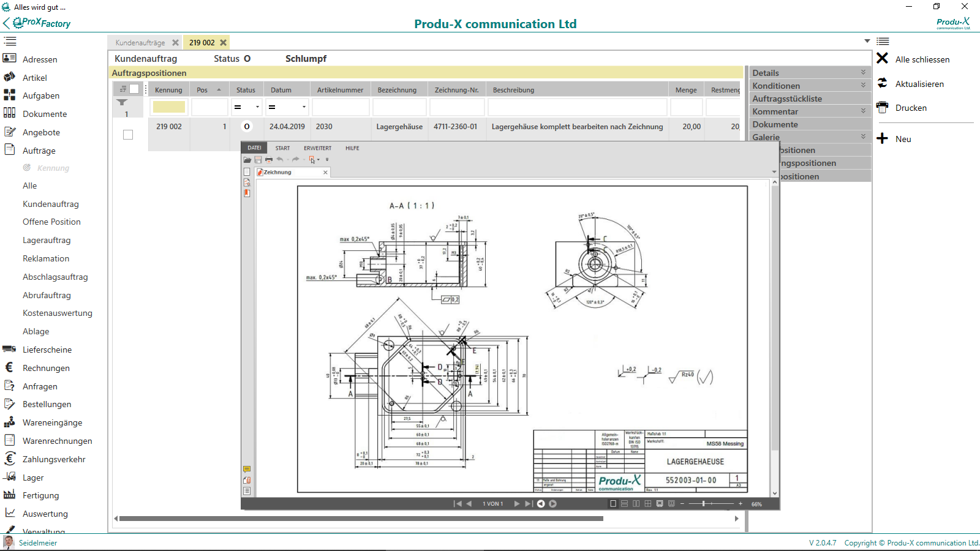Select Kundenauftrag in Aufträge submenu
The image size is (980, 551).
coord(51,204)
